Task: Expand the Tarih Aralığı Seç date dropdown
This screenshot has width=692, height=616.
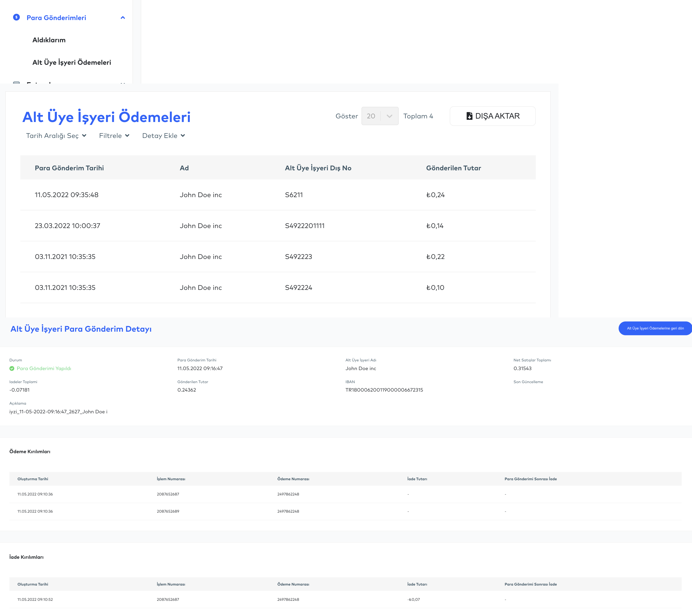Action: 56,136
